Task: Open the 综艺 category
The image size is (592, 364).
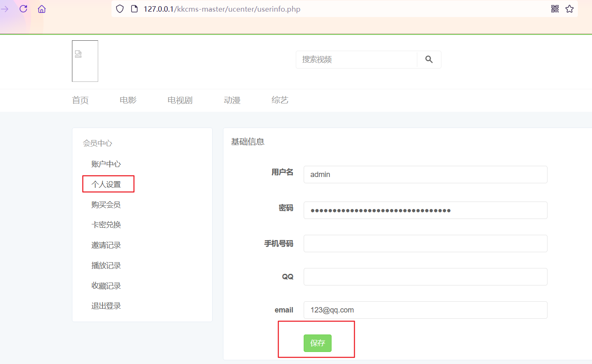Action: 280,100
